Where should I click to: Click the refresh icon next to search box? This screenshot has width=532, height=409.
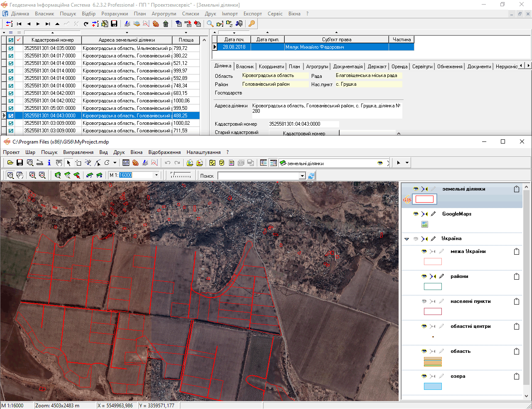(311, 176)
